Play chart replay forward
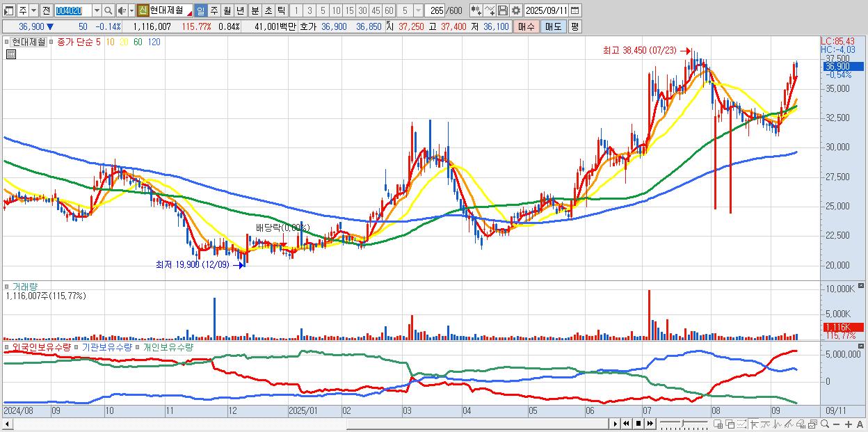Viewport: 868px width, 432px height. click(616, 424)
